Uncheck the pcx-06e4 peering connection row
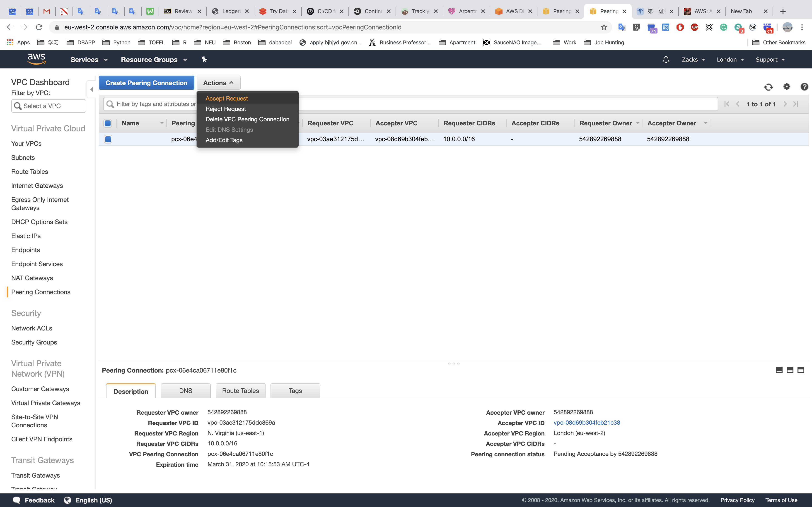Viewport: 812px width, 507px height. coord(108,139)
